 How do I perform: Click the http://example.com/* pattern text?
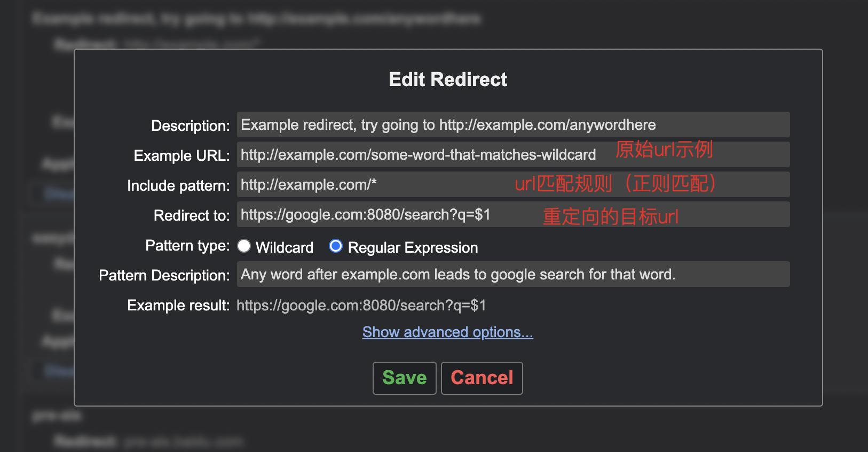308,184
